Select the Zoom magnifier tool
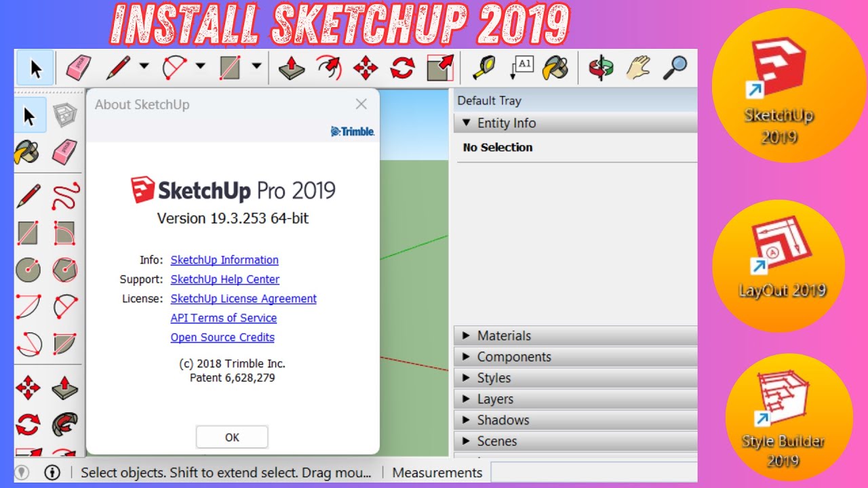The width and height of the screenshot is (868, 488). (675, 68)
